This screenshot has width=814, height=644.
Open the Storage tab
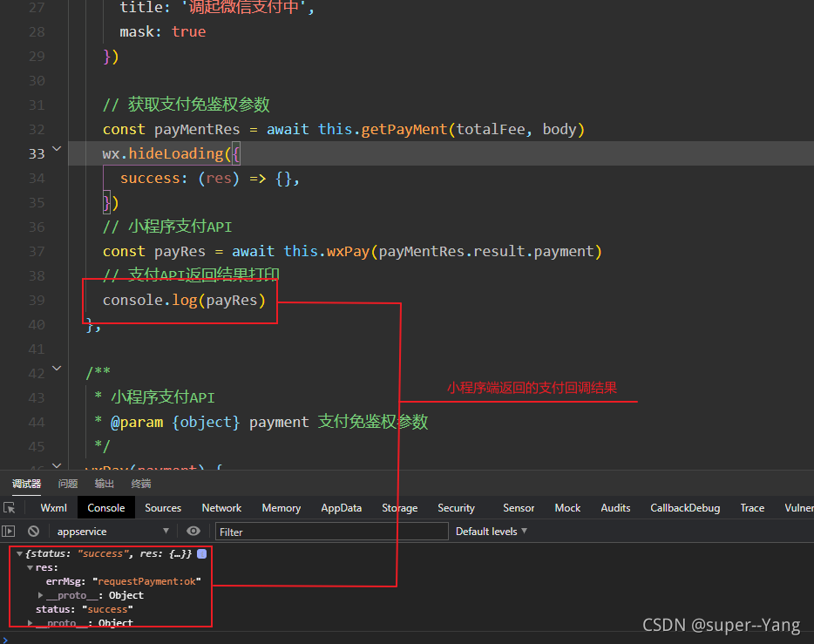(400, 508)
